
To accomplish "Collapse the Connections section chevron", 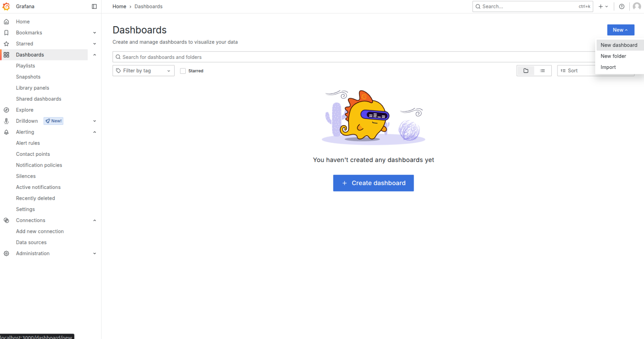I will pyautogui.click(x=95, y=220).
